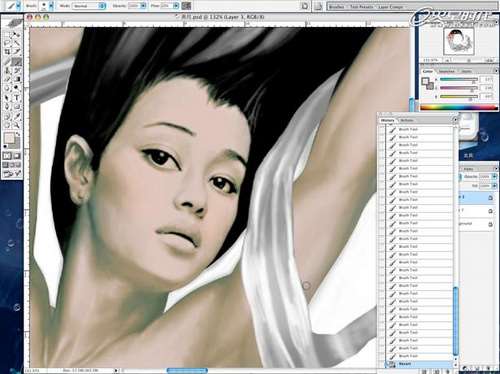Open the History palette options menu arrow
Image resolution: width=500 pixels, height=374 pixels.
tap(455, 120)
